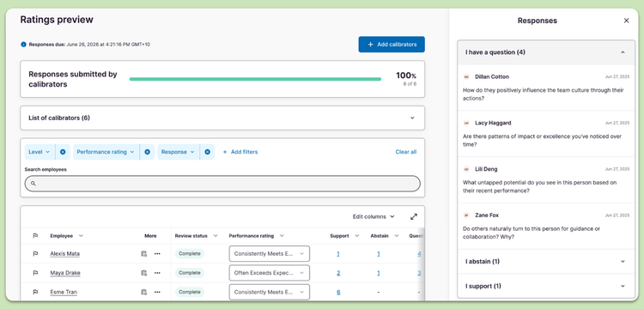Open more options for Maya Drake

[x=157, y=273]
